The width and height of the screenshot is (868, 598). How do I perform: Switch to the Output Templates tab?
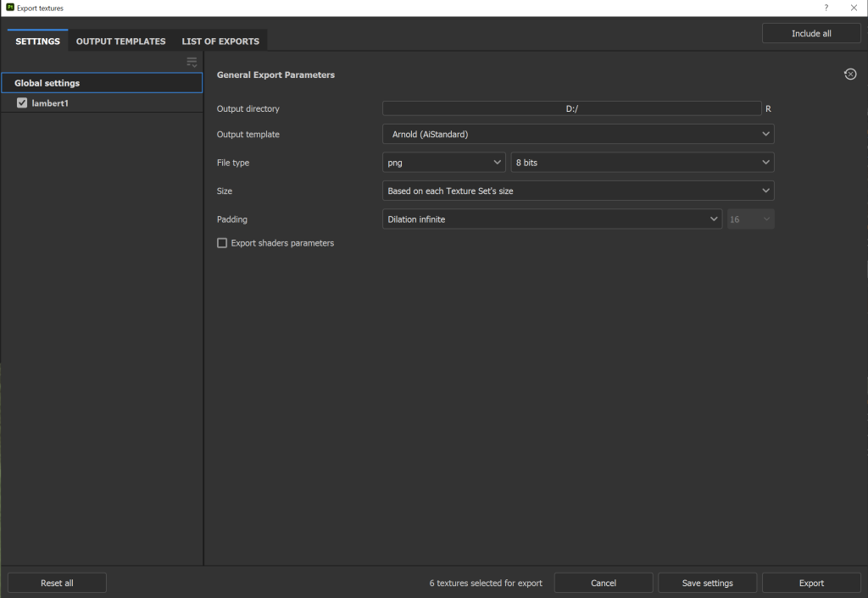121,42
